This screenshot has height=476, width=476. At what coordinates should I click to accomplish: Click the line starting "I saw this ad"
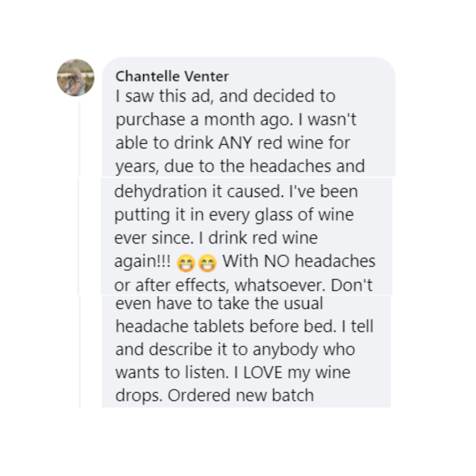click(x=225, y=96)
